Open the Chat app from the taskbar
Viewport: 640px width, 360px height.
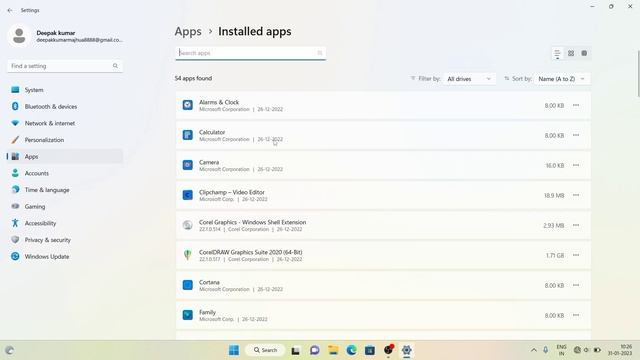[314, 350]
